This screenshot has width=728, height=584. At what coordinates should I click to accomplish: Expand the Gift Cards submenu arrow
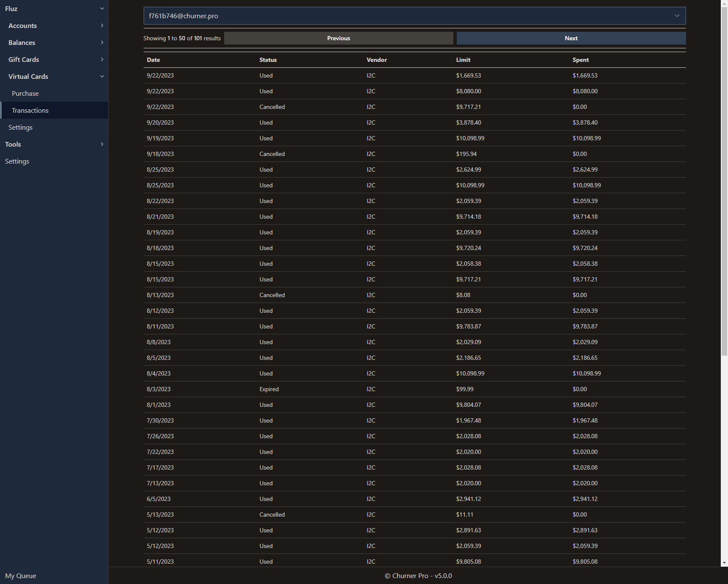coord(102,59)
